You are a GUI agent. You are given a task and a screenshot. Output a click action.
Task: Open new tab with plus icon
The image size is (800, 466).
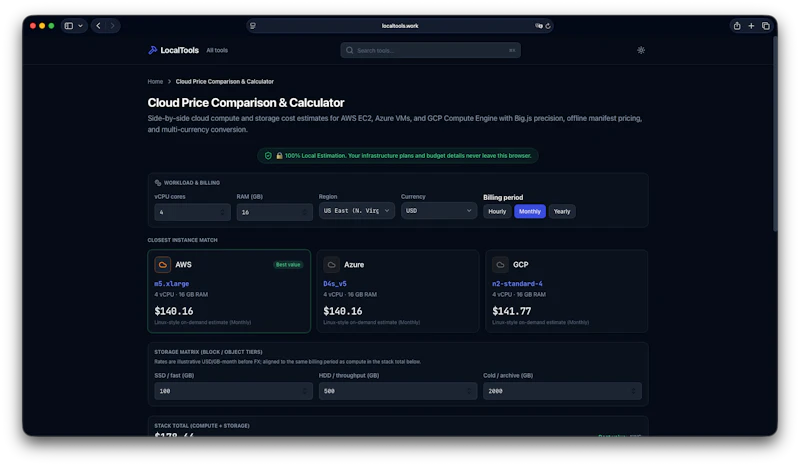pyautogui.click(x=751, y=26)
